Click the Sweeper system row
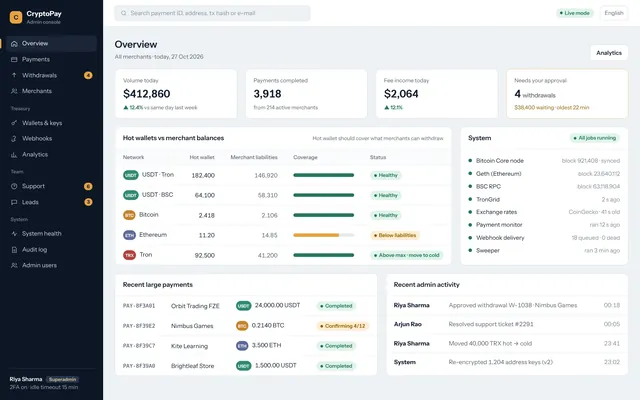This screenshot has height=400, width=640. click(544, 251)
